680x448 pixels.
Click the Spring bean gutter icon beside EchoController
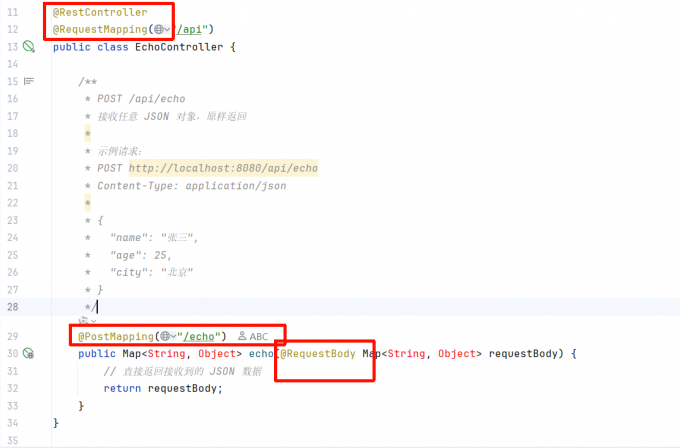click(28, 47)
